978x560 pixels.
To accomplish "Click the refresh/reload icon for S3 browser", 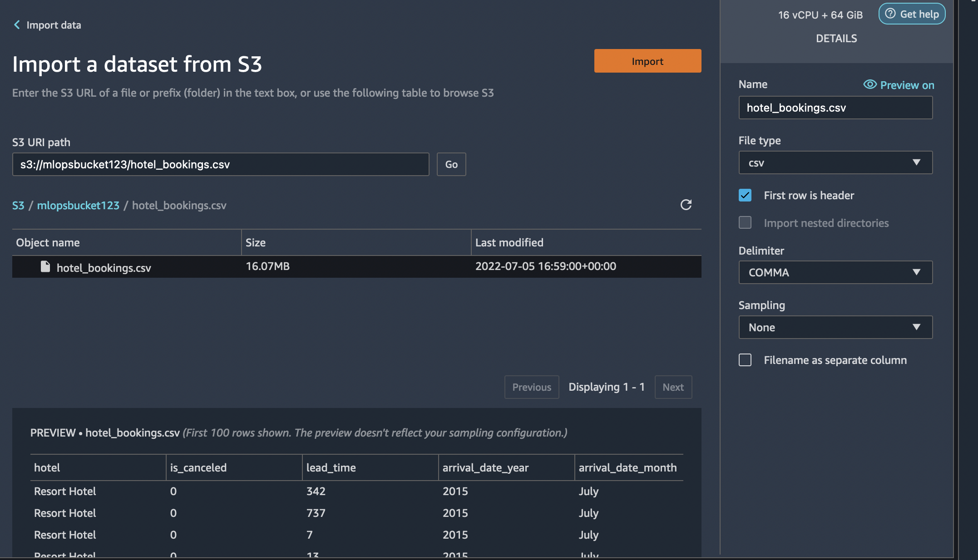I will 686,205.
